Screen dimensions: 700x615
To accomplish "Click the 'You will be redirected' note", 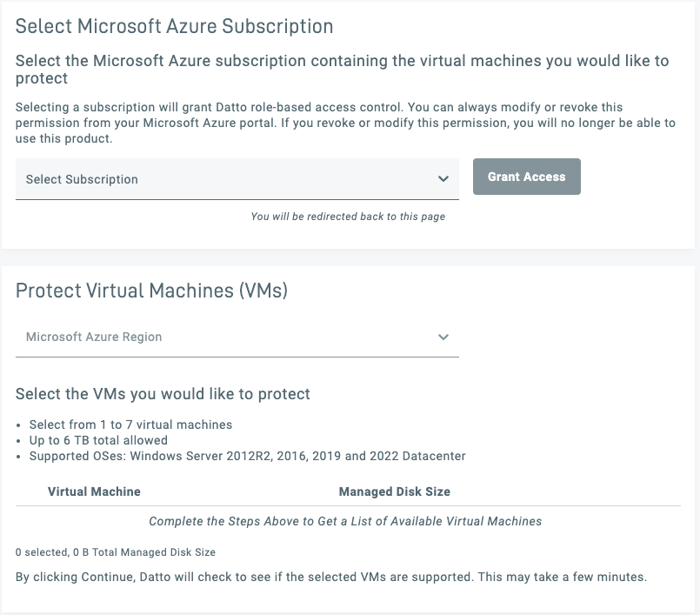I will click(348, 217).
